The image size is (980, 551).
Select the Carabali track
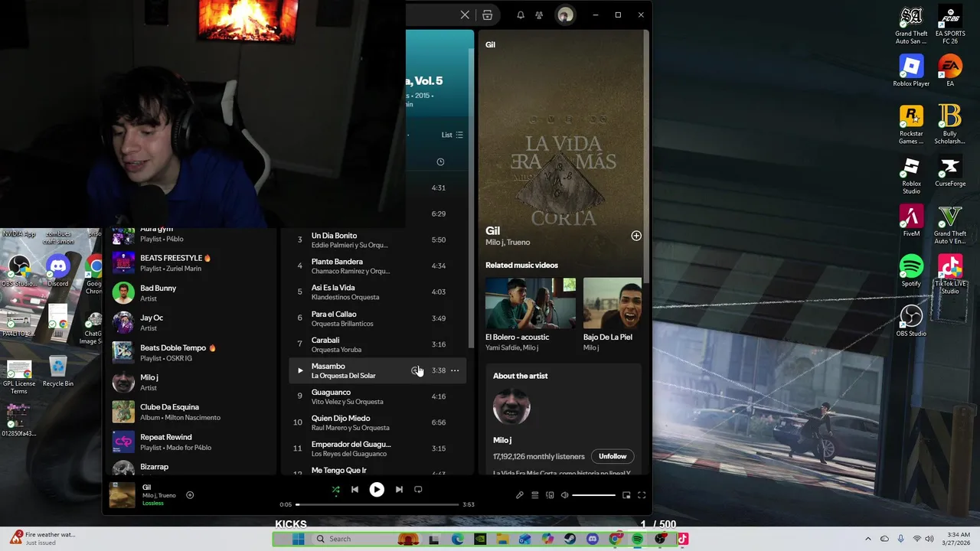(377, 344)
